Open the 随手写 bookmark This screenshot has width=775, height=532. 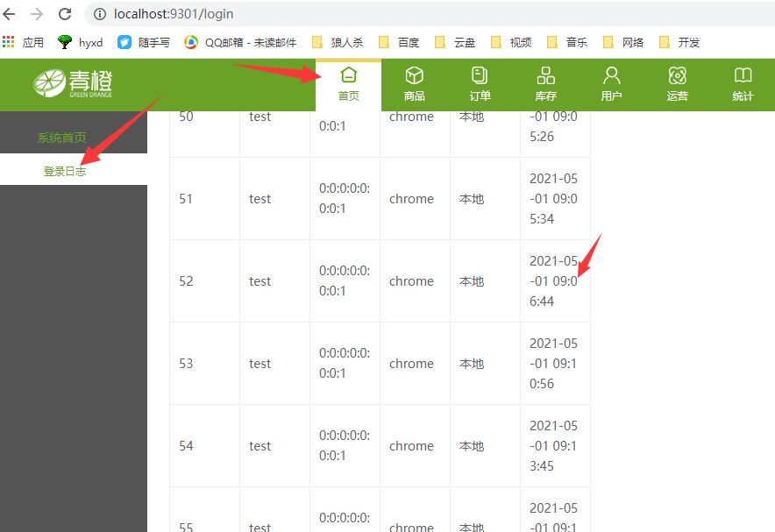pyautogui.click(x=144, y=42)
